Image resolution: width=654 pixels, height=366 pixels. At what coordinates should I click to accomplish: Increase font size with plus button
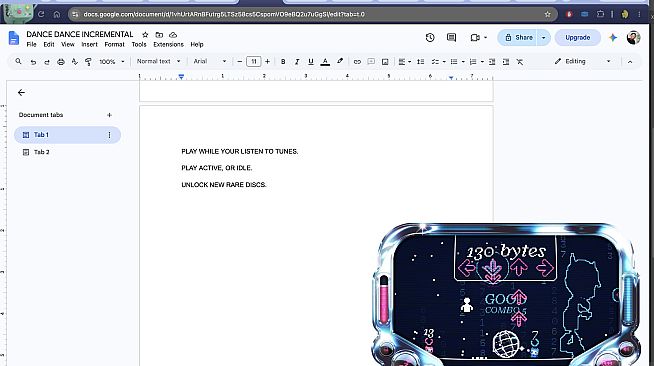267,62
